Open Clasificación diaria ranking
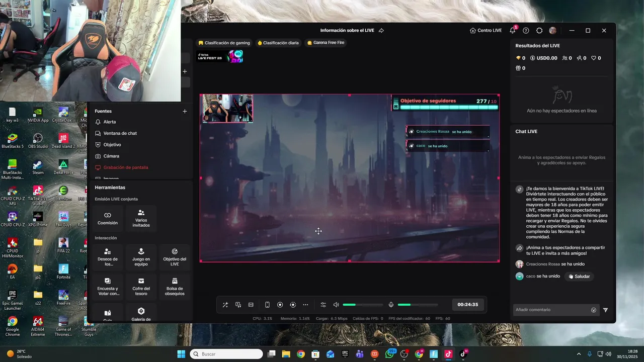The height and width of the screenshot is (362, 644). 278,43
